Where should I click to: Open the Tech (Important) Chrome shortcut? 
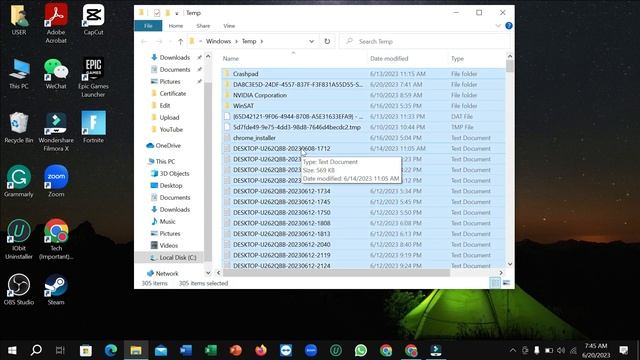pos(56,240)
